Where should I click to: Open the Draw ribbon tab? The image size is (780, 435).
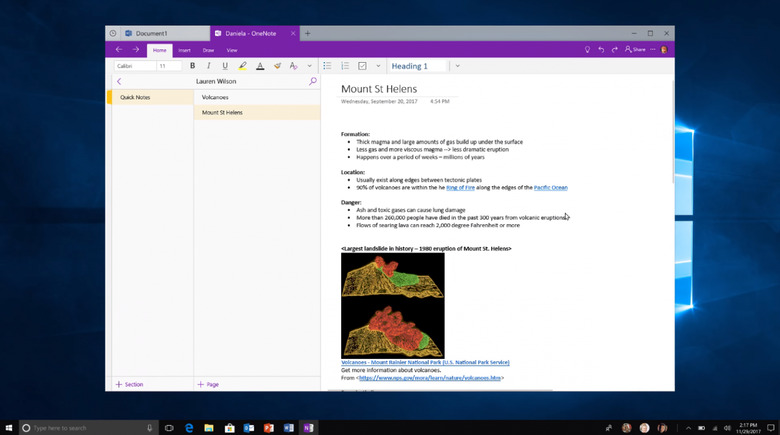[x=208, y=50]
